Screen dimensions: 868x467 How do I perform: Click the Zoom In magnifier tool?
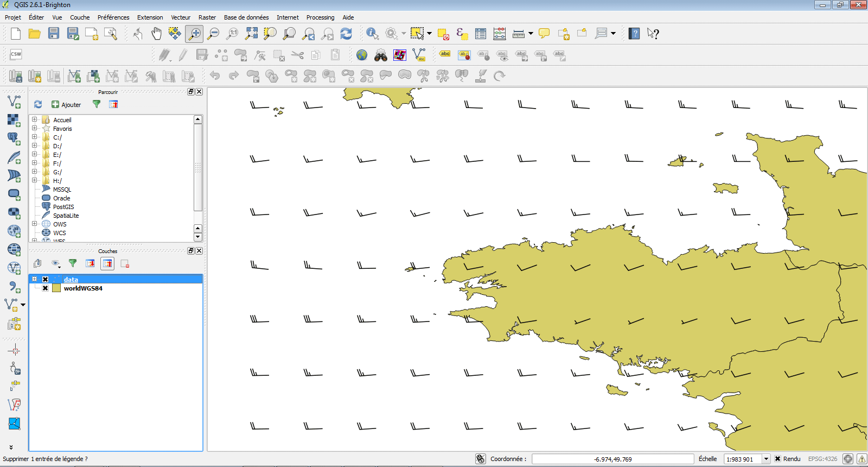pos(194,34)
